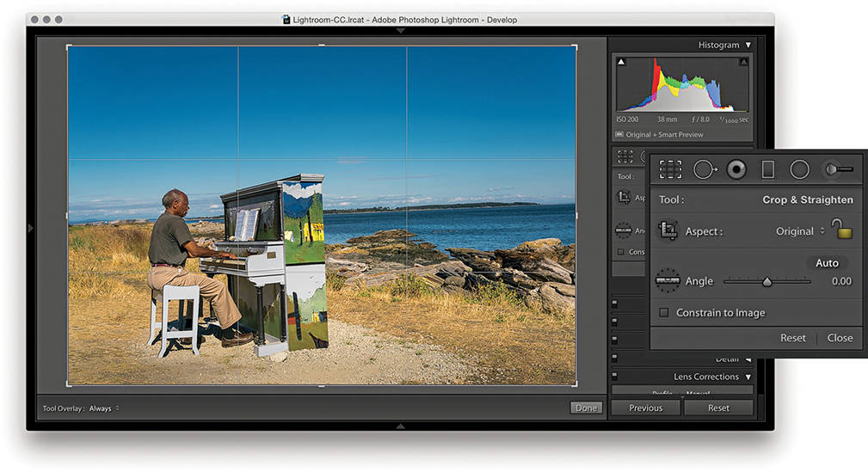Select the Crop Overlay tool icon
The height and width of the screenshot is (472, 868).
(671, 169)
